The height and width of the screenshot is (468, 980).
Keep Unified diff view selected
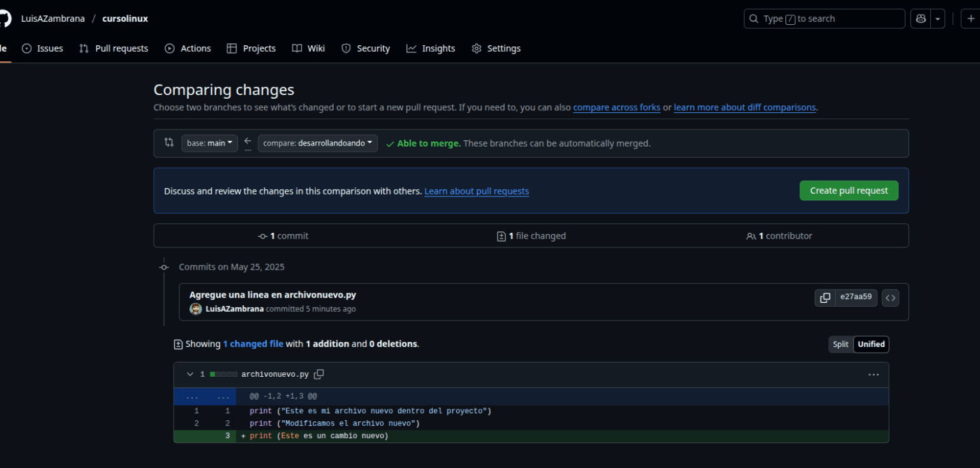871,344
